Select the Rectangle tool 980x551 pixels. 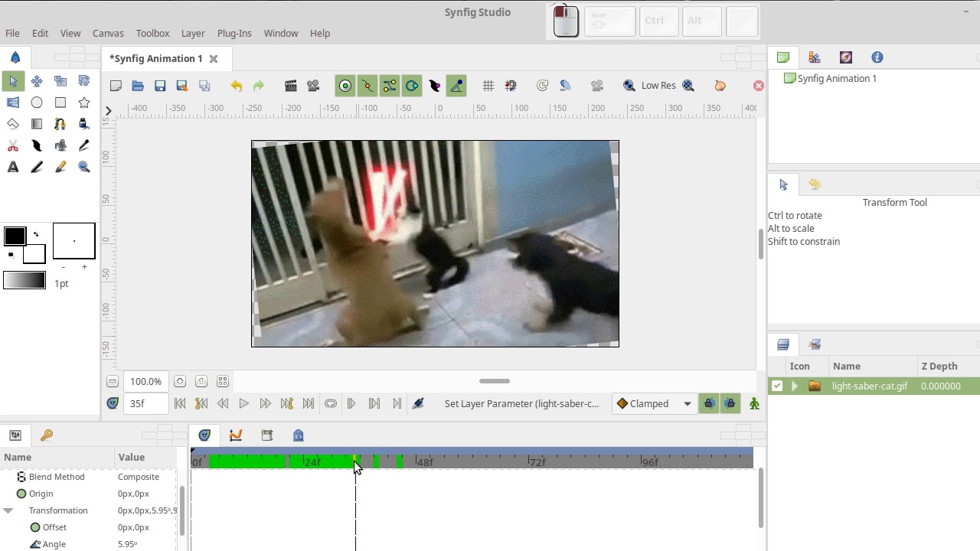60,102
